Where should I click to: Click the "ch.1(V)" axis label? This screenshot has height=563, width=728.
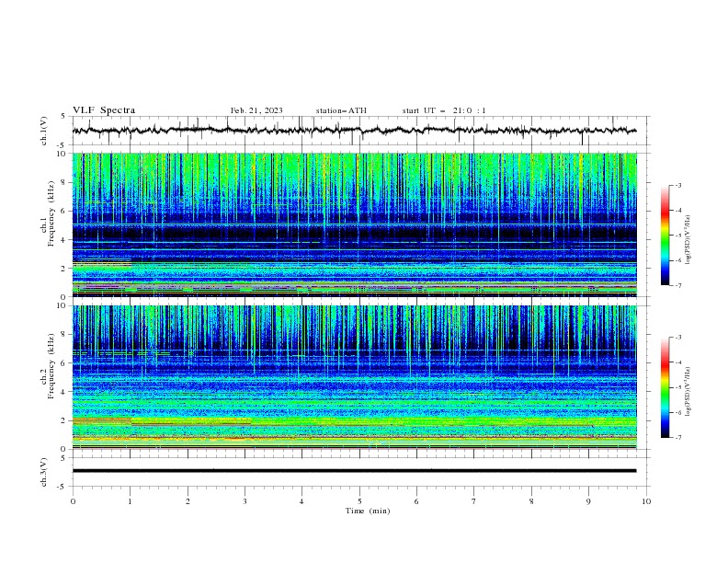[x=44, y=131]
